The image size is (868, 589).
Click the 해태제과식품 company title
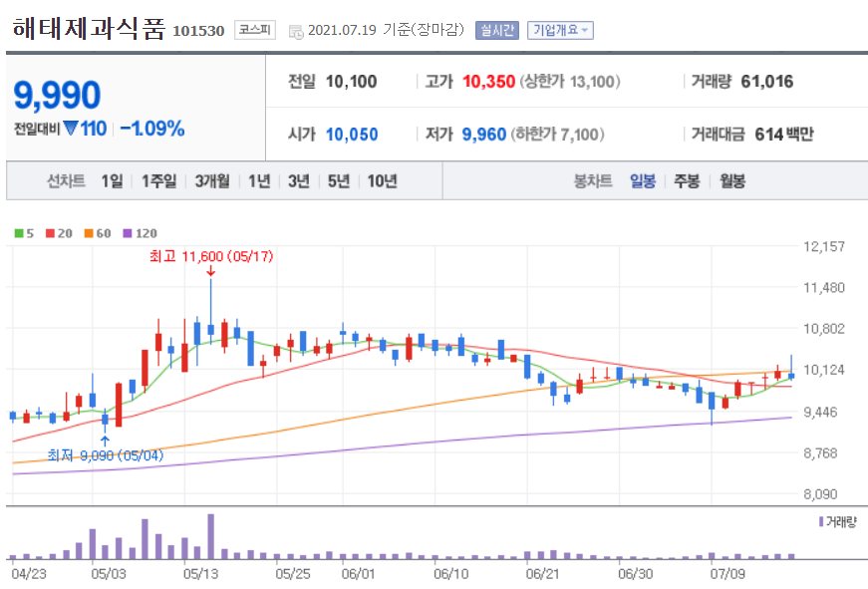click(89, 28)
